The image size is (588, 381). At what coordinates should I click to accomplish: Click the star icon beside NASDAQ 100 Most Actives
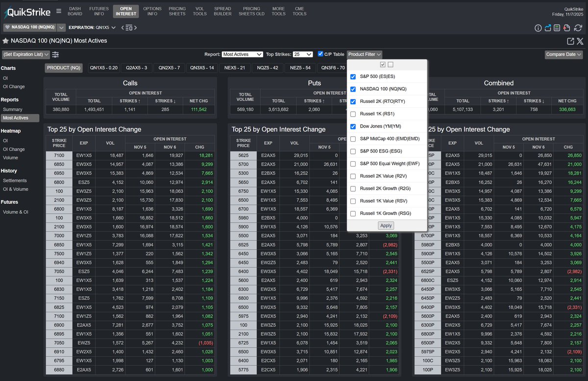click(5, 41)
